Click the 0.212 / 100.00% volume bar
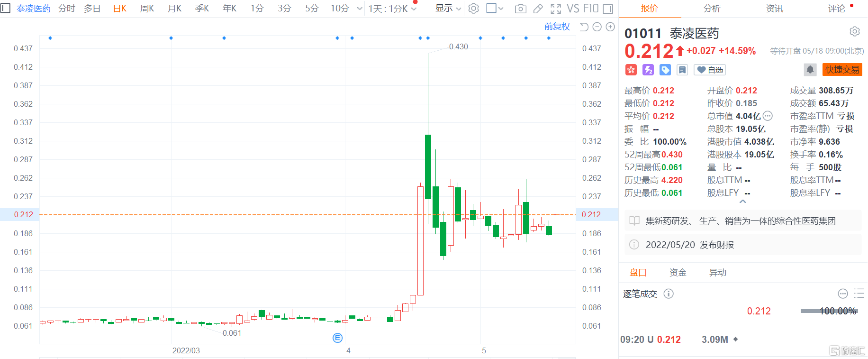868x359 pixels. (829, 311)
